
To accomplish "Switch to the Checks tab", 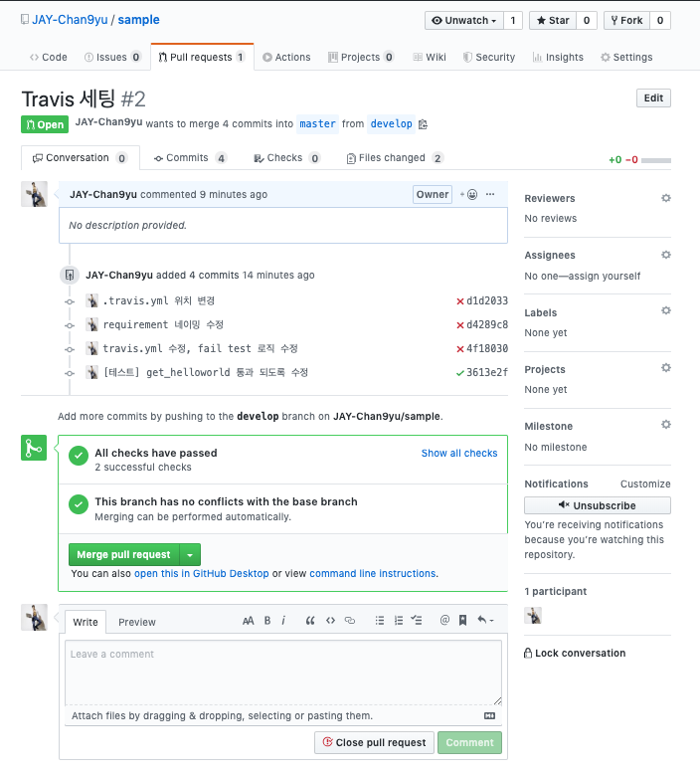I will [x=286, y=158].
